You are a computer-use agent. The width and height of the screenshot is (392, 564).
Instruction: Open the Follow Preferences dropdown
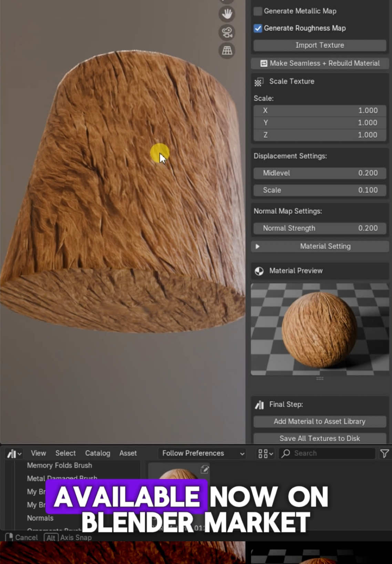pos(203,453)
